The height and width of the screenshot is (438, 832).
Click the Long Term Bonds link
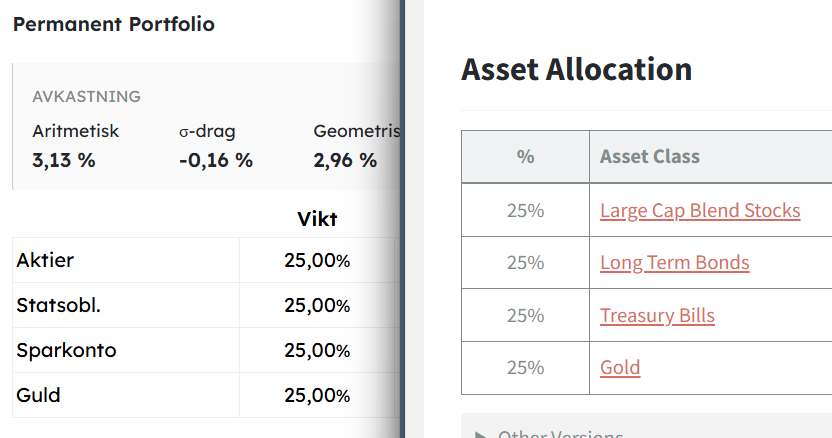click(x=674, y=263)
